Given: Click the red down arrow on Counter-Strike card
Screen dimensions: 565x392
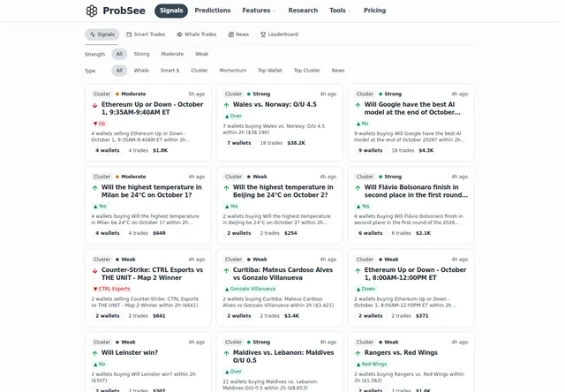Looking at the screenshot, I should tap(94, 271).
